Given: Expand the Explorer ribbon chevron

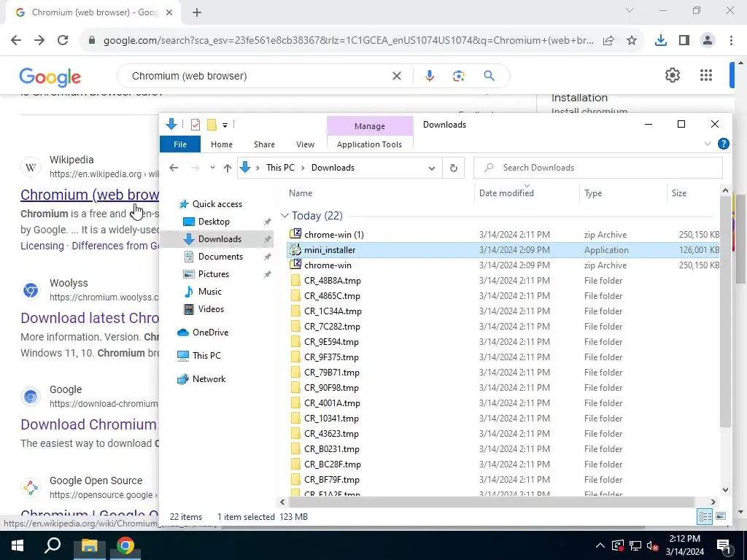Looking at the screenshot, I should (x=707, y=144).
